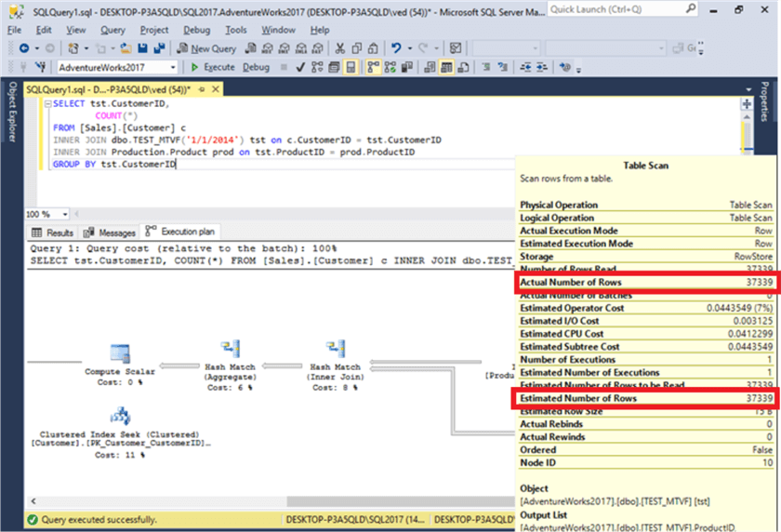
Task: Open the Properties side tab
Action: (764, 101)
